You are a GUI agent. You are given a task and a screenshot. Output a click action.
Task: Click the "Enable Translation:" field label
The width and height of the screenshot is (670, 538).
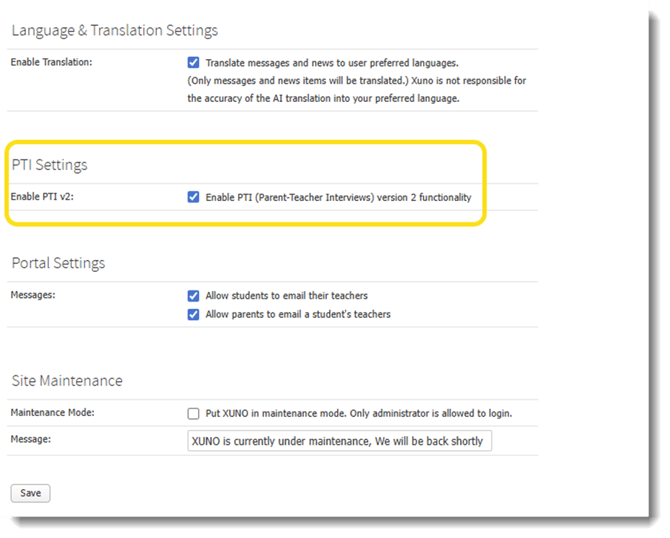(51, 62)
